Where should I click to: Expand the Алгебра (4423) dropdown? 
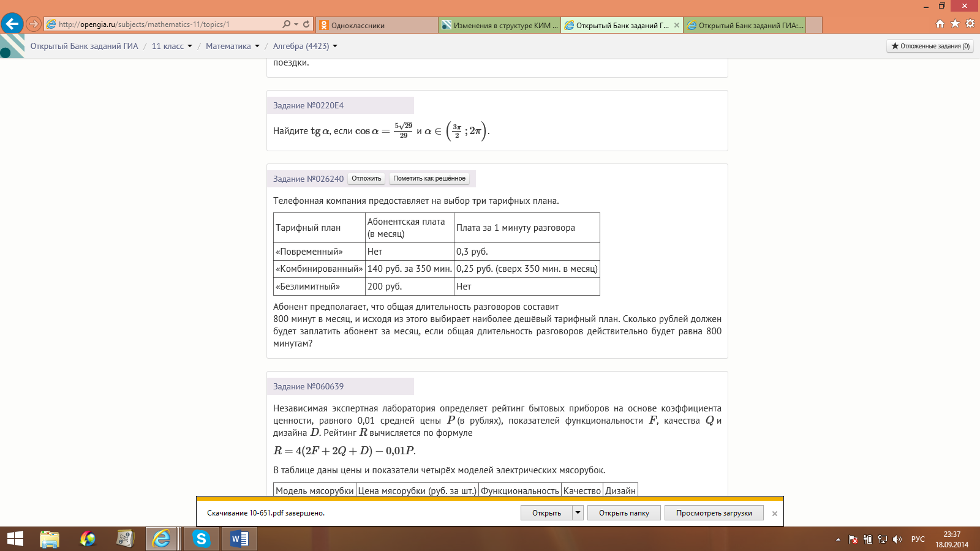coord(305,46)
